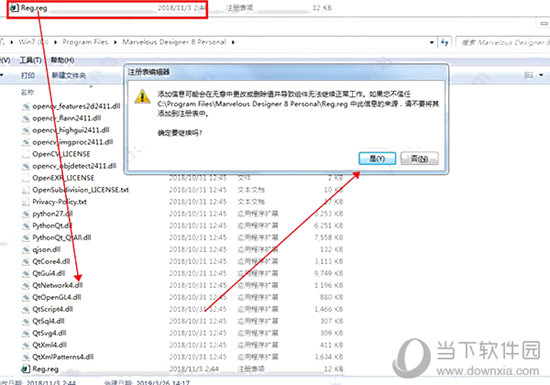Screen dimensions: 550x385
Task: Click the refresh button beside address bar
Action: pyautogui.click(x=445, y=42)
